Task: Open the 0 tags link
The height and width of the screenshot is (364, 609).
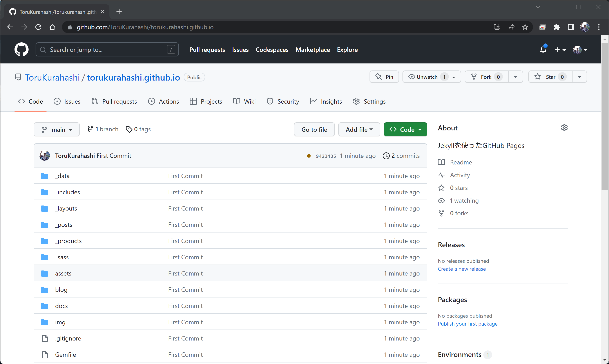Action: [x=138, y=129]
